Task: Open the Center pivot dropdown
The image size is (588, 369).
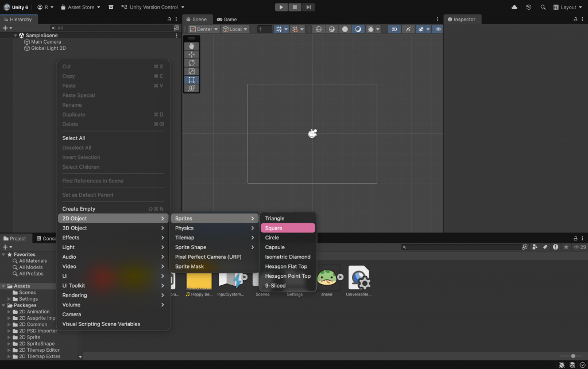Action: (204, 29)
